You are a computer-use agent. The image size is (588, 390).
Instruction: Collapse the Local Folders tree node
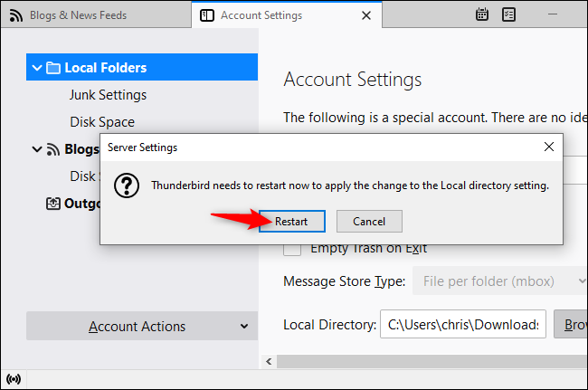[x=36, y=68]
